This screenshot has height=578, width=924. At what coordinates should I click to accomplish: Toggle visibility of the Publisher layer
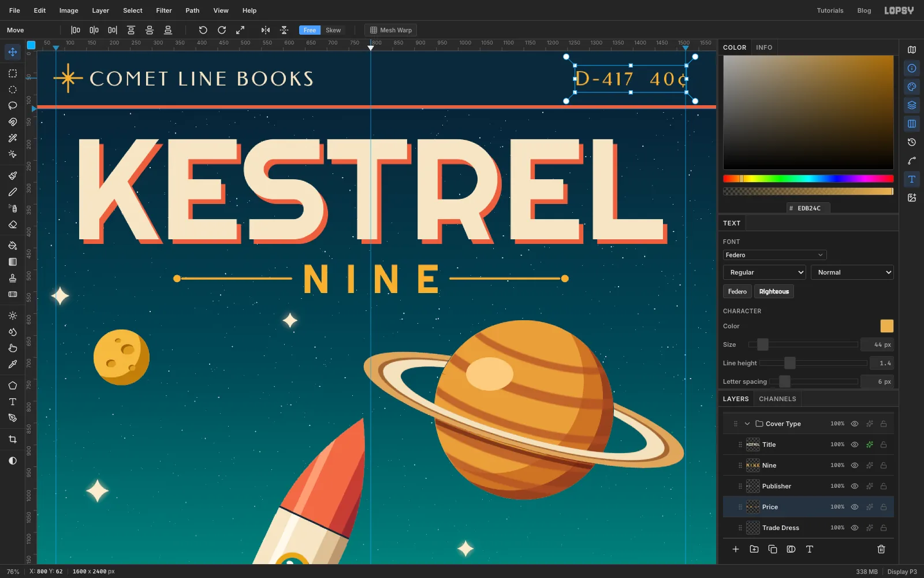[855, 486]
